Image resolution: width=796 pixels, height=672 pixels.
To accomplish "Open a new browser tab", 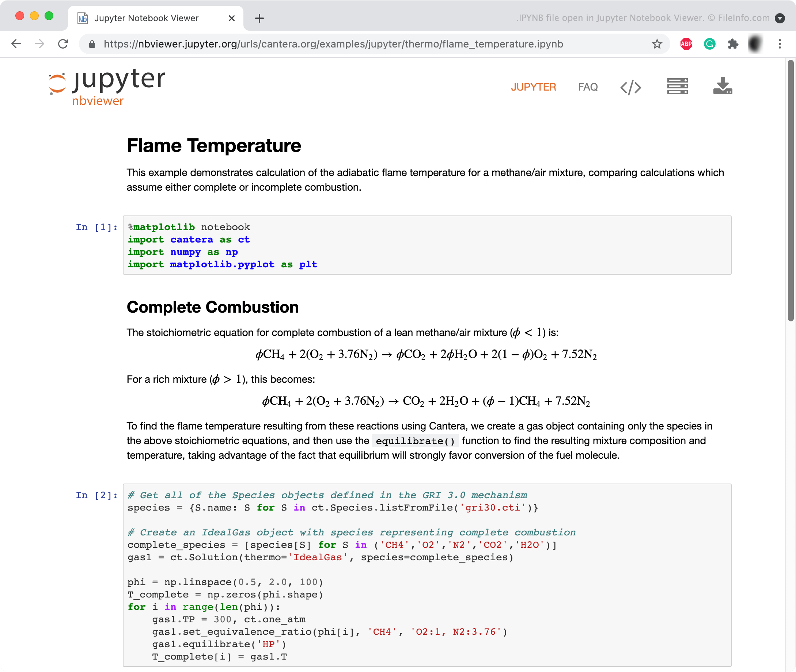I will [259, 18].
